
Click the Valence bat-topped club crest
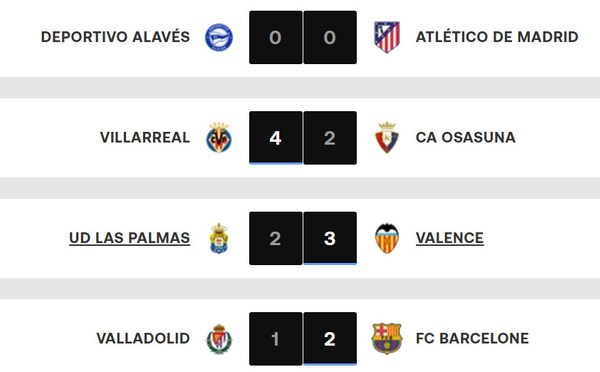point(387,238)
